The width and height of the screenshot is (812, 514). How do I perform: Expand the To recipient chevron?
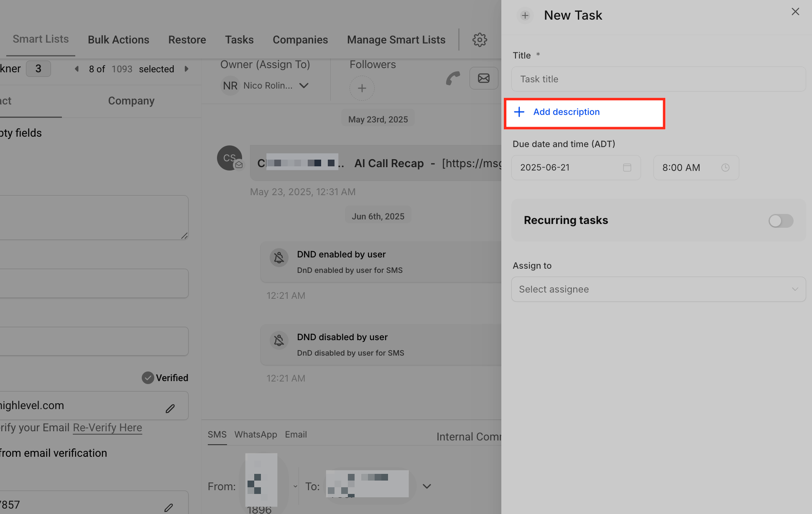click(x=426, y=486)
